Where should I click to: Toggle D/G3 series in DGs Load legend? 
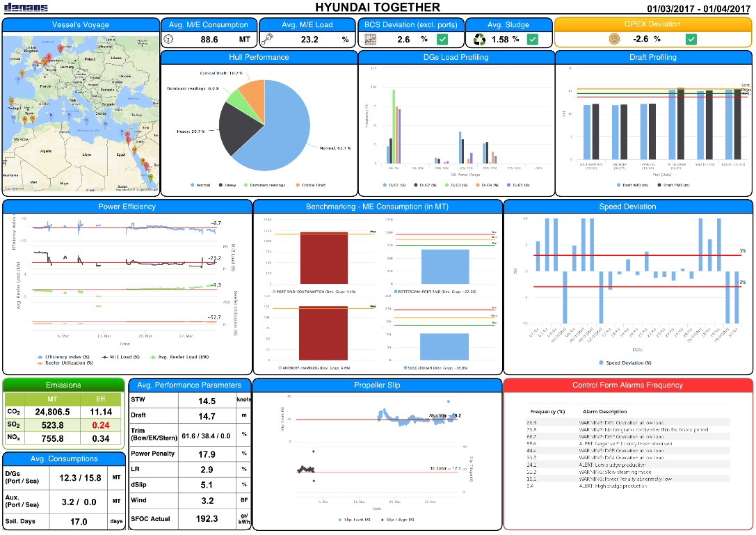coord(456,185)
